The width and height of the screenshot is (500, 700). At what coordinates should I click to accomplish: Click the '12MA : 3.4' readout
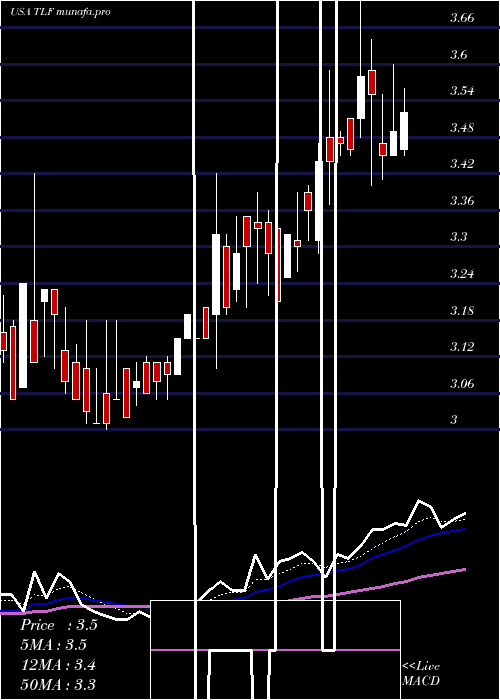point(58,665)
